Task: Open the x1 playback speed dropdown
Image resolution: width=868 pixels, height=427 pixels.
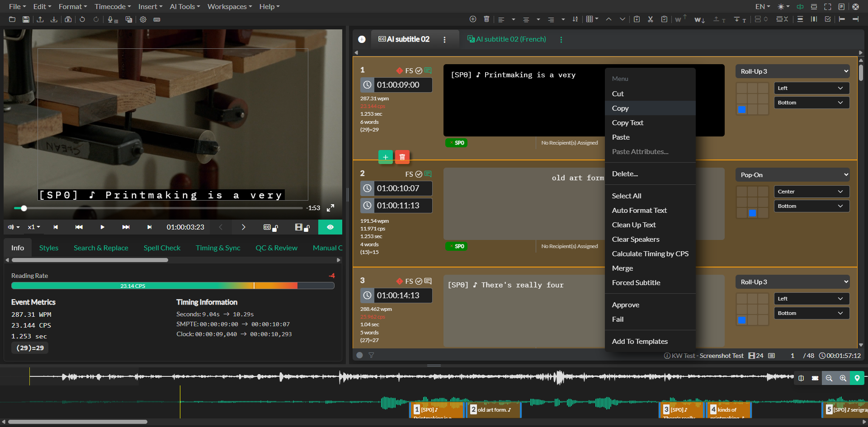Action: pyautogui.click(x=33, y=227)
